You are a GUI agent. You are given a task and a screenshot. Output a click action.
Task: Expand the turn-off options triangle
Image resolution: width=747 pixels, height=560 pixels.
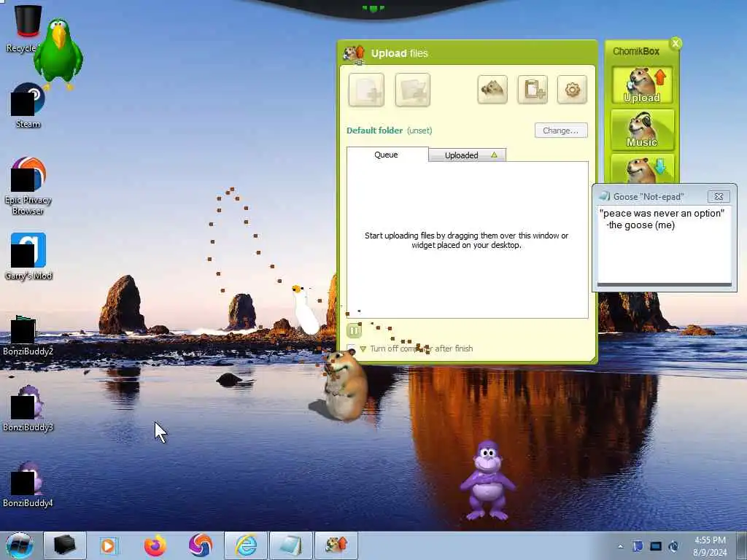click(x=363, y=349)
